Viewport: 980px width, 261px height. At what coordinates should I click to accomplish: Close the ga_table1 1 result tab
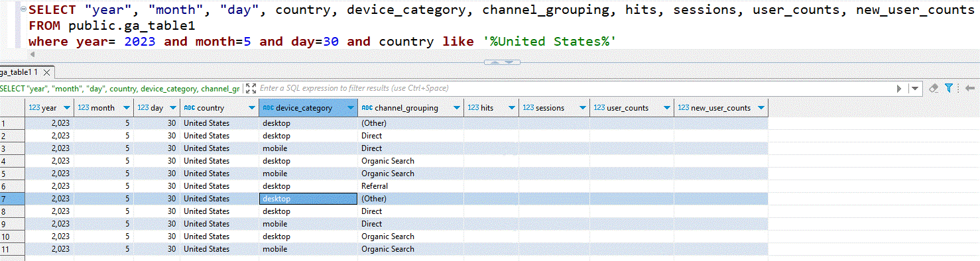point(47,72)
